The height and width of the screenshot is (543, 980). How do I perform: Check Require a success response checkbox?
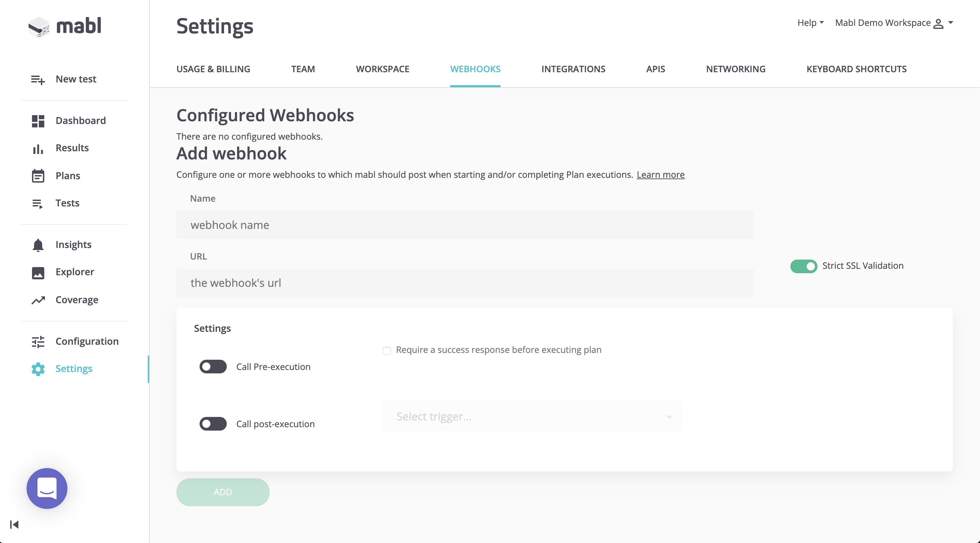(x=386, y=351)
